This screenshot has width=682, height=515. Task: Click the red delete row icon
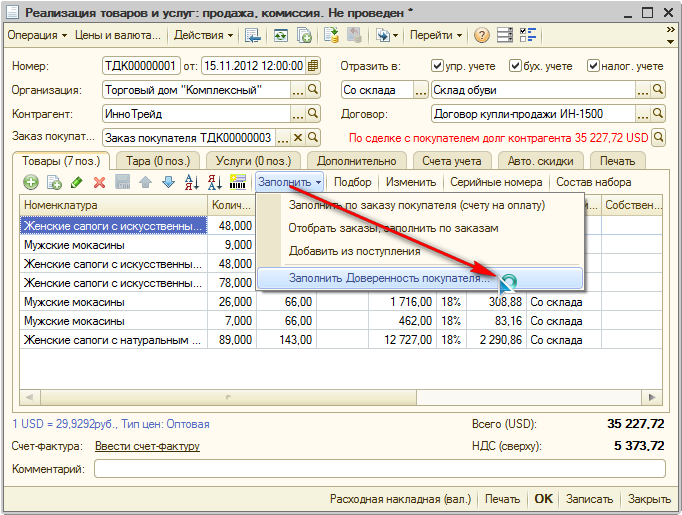coord(99,182)
